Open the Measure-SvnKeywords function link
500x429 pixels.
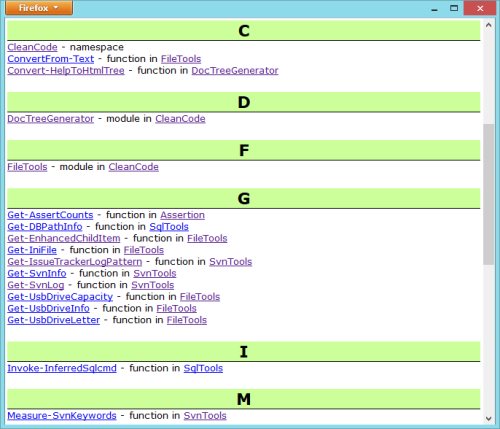point(62,416)
